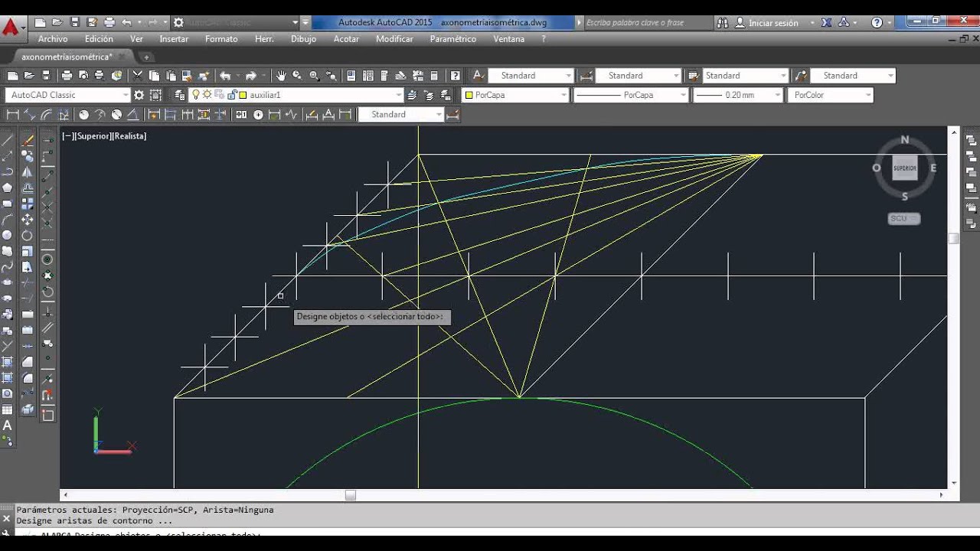Start Radius dimension tool
Viewport: 980px width, 551px height.
(x=83, y=115)
